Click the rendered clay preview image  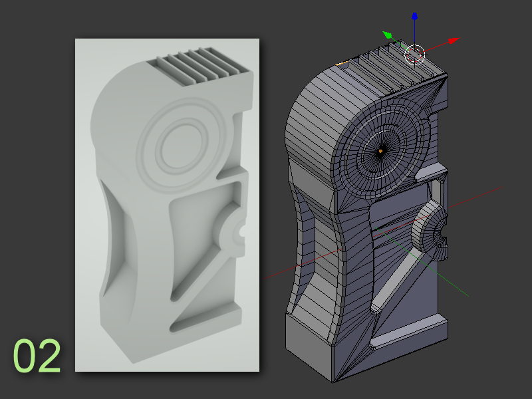[168, 205]
